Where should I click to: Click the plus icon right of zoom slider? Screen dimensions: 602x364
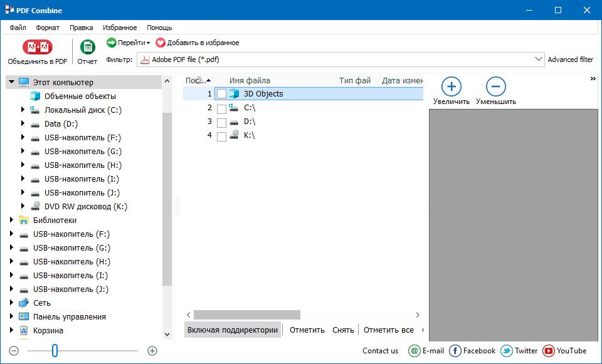[152, 351]
